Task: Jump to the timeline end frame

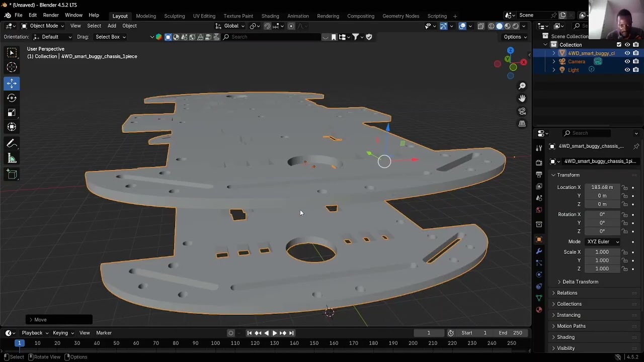Action: (291, 333)
